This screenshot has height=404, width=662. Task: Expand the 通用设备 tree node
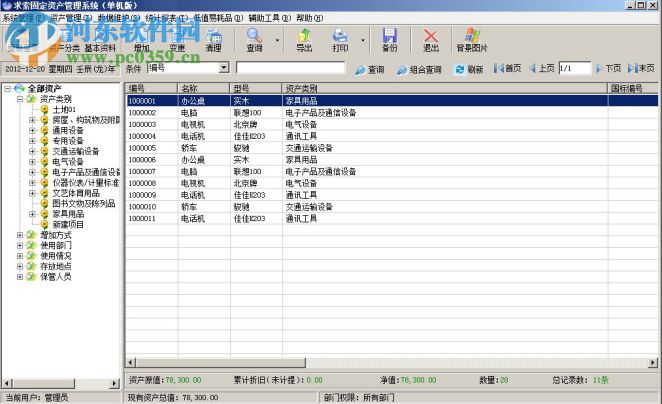(32, 130)
